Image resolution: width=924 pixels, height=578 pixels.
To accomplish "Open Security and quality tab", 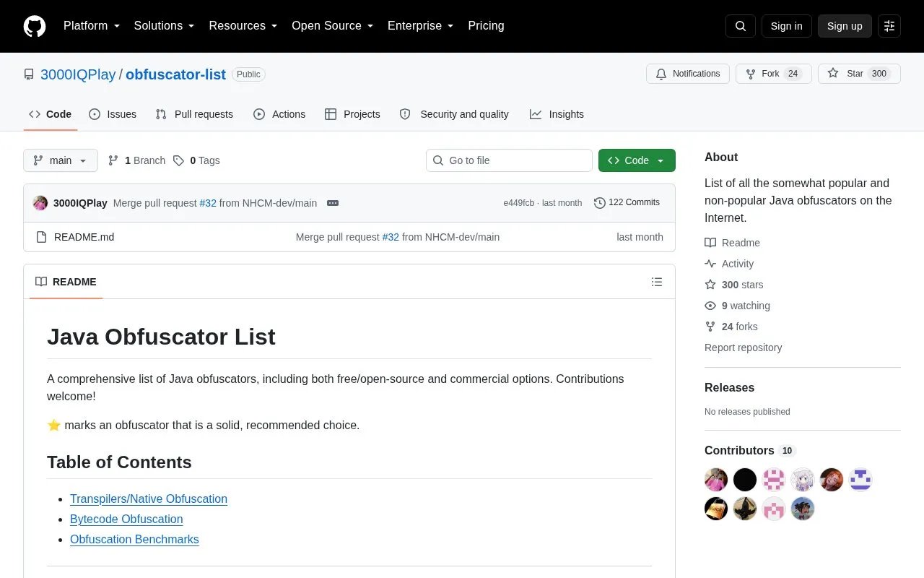I will point(454,114).
